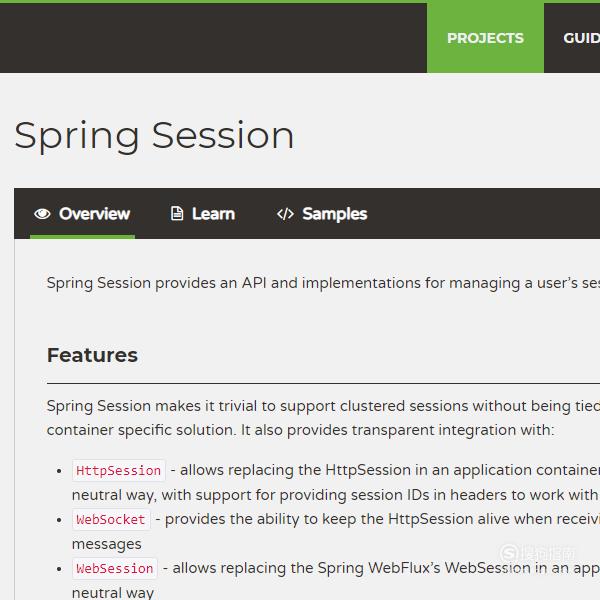Open the Overview tab
Image resolution: width=600 pixels, height=600 pixels.
82,214
